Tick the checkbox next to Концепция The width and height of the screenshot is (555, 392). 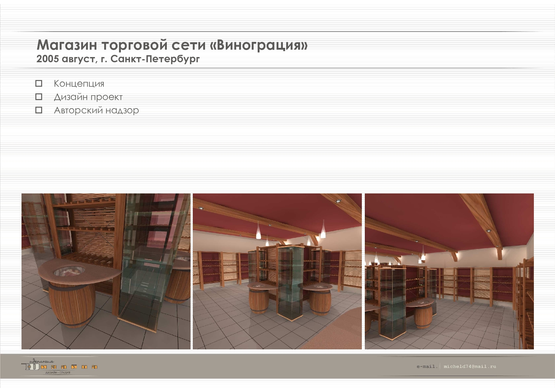39,83
